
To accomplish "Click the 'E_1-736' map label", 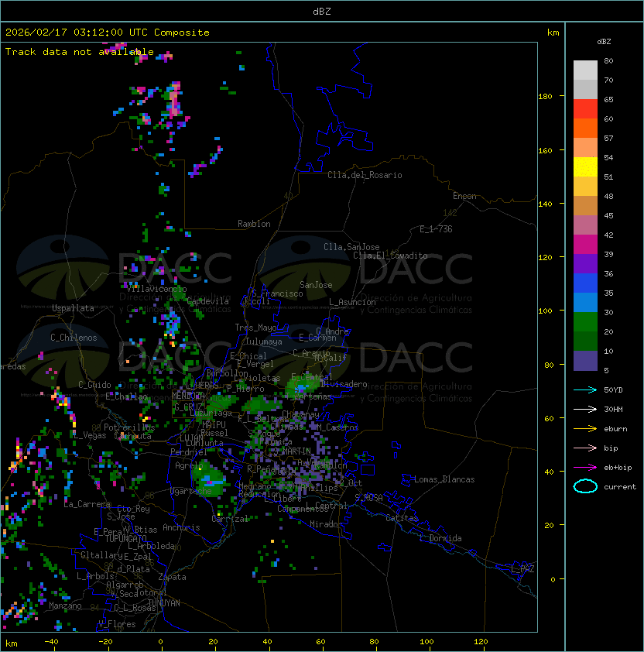I will coord(436,229).
